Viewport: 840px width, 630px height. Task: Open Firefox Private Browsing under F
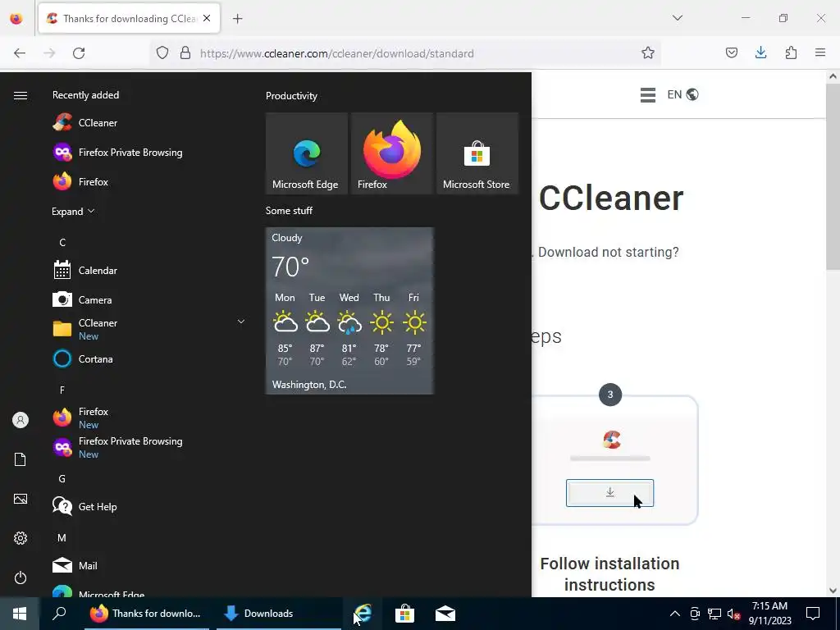coord(117,447)
